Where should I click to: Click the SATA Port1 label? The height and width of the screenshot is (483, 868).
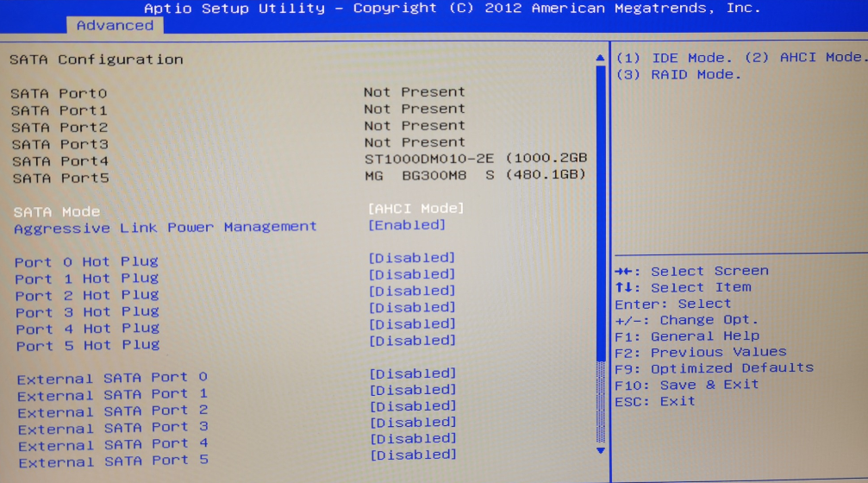(59, 110)
